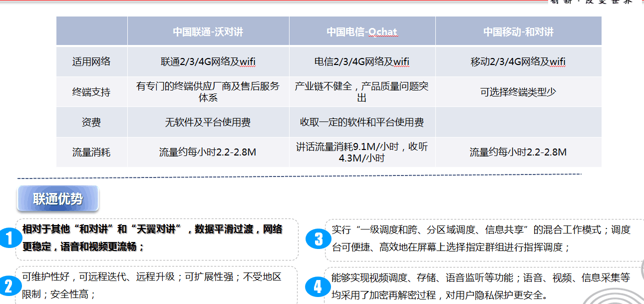Click the blue number 2 circle icon
This screenshot has height=304, width=644.
coord(8,286)
